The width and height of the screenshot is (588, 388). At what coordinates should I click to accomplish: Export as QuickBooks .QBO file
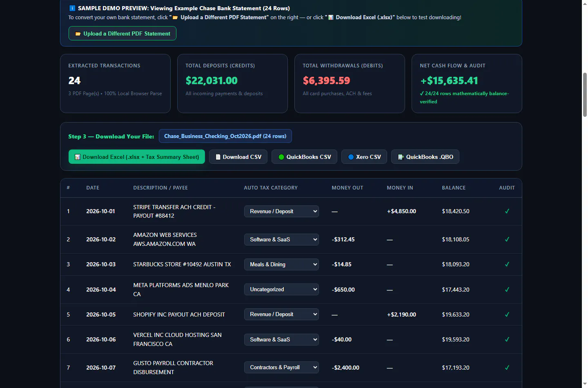click(425, 157)
